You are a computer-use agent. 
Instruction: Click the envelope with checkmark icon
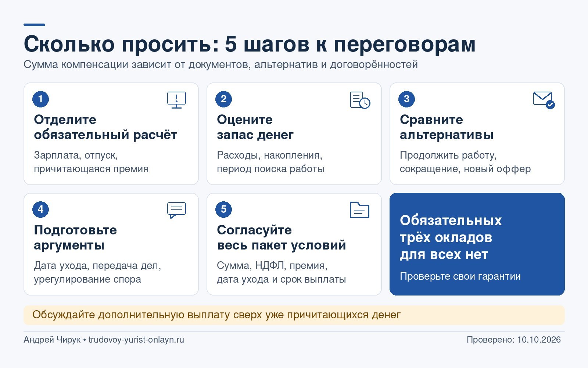tap(544, 100)
